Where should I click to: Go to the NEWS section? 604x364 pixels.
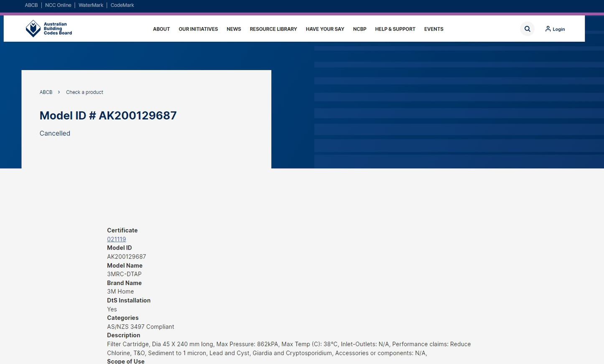[x=234, y=29]
